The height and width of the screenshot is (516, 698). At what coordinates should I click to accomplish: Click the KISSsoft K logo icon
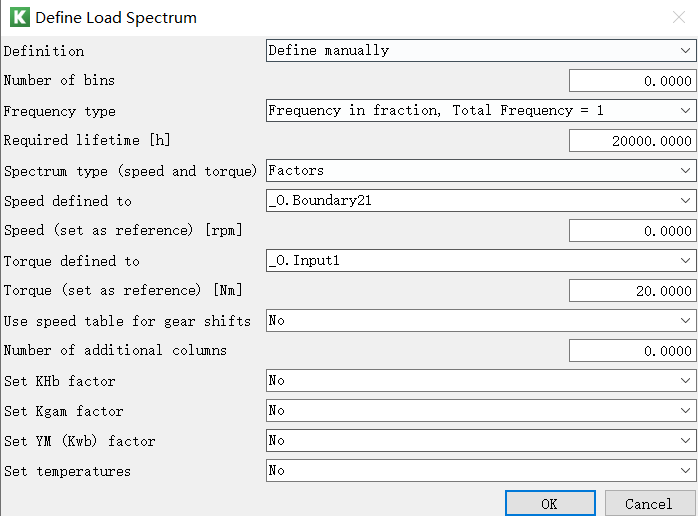(x=20, y=17)
